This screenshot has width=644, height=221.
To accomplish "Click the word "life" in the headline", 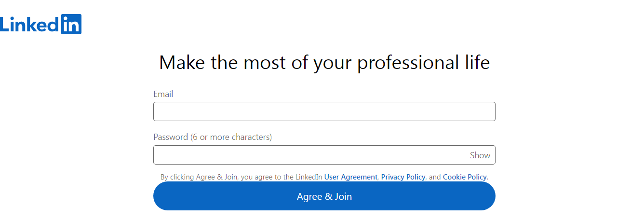I will point(478,62).
